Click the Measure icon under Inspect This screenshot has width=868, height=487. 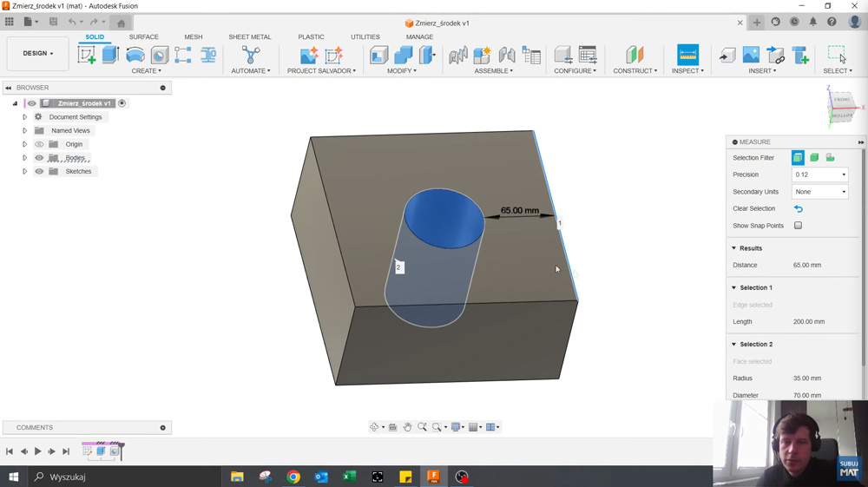point(687,55)
